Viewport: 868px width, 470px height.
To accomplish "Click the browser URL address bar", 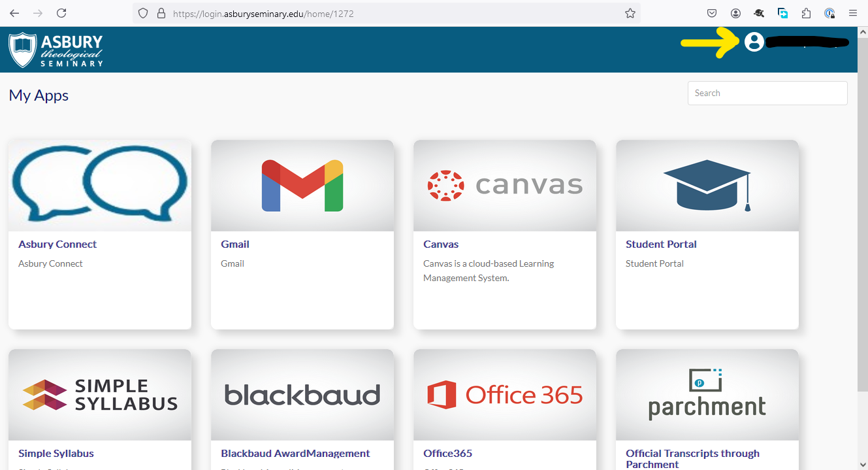I will [392, 13].
